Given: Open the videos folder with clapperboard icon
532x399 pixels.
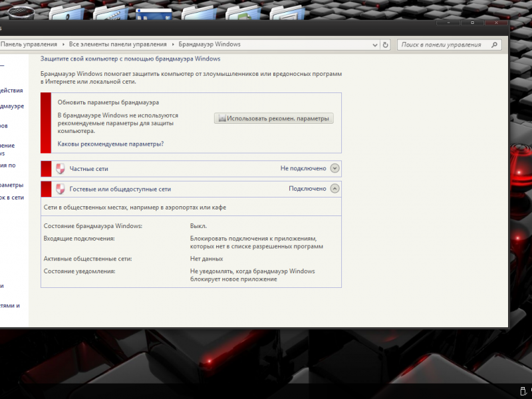Looking at the screenshot, I should coord(110,13).
